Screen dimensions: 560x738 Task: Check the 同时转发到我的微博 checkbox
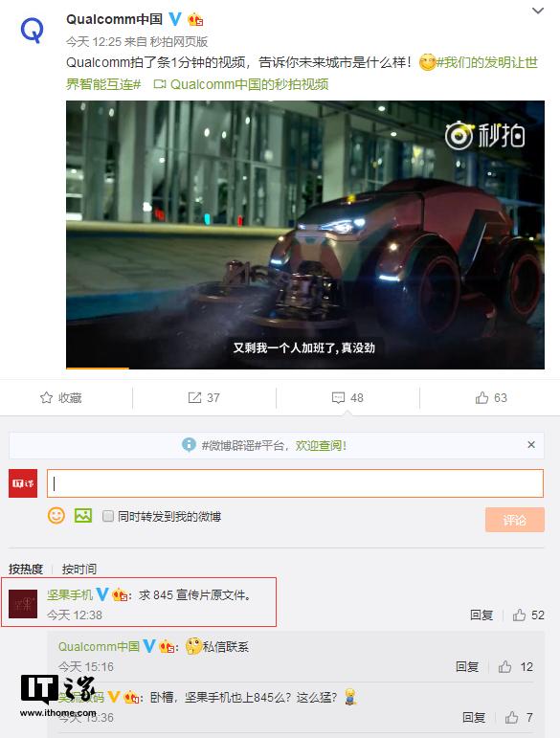pyautogui.click(x=108, y=516)
